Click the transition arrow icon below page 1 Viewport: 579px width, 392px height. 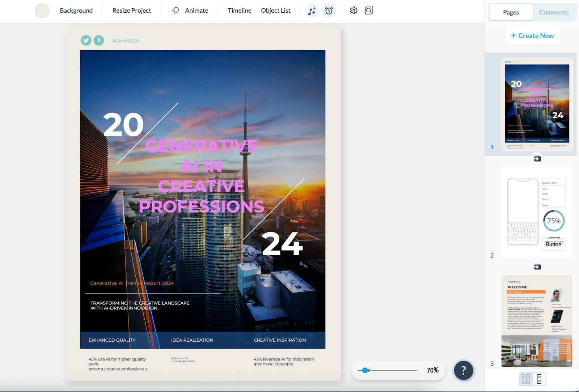[537, 158]
